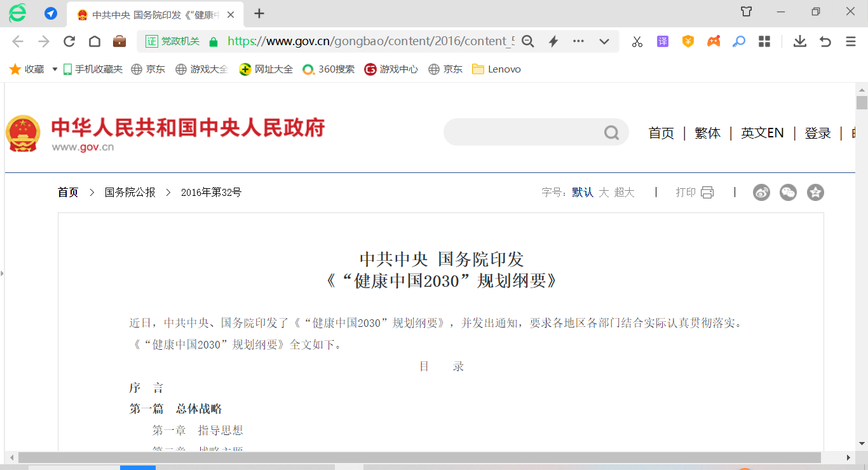Open the browser hamburger main menu
The width and height of the screenshot is (868, 470).
tap(851, 41)
